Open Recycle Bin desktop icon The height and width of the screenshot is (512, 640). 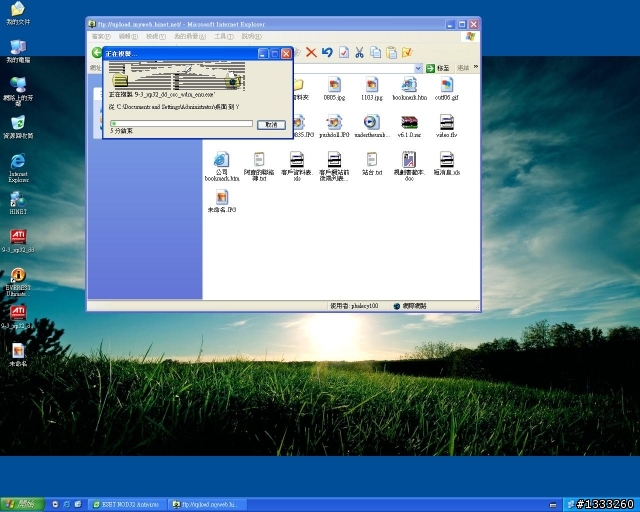pyautogui.click(x=18, y=127)
